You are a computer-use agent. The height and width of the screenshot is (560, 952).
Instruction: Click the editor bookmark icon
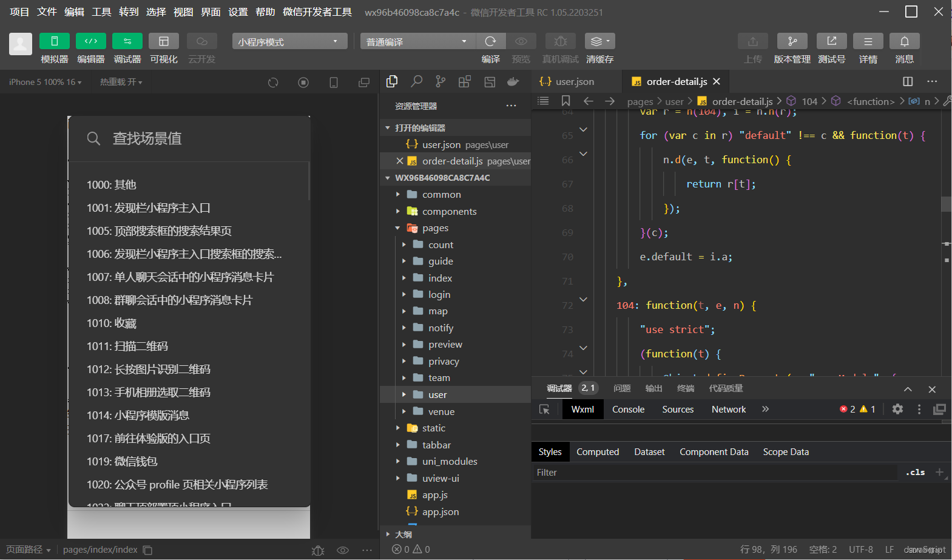click(x=565, y=101)
